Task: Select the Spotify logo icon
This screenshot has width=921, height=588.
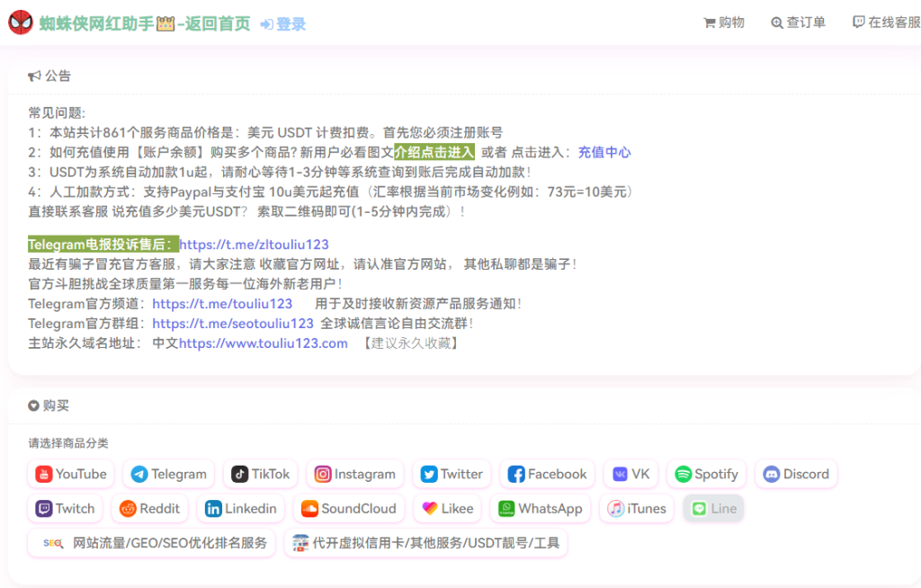Action: coord(684,474)
